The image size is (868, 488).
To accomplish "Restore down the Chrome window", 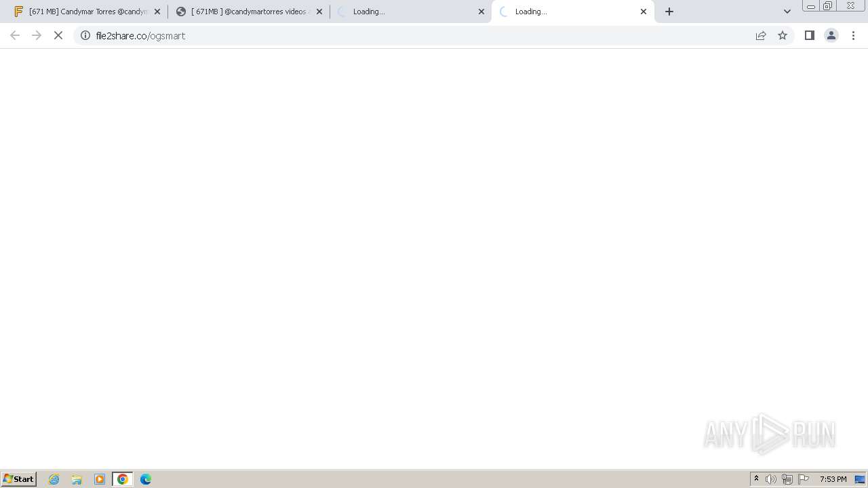I will click(827, 6).
